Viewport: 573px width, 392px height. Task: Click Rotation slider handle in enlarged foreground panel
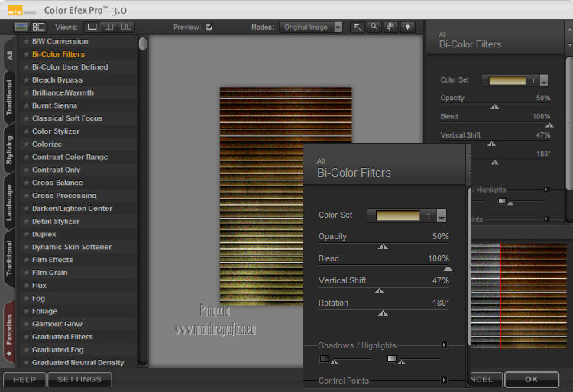click(383, 313)
